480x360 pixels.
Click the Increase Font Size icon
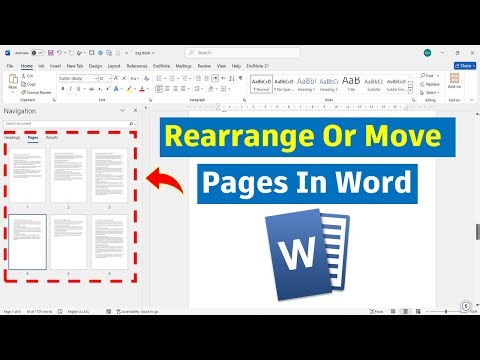(116, 78)
